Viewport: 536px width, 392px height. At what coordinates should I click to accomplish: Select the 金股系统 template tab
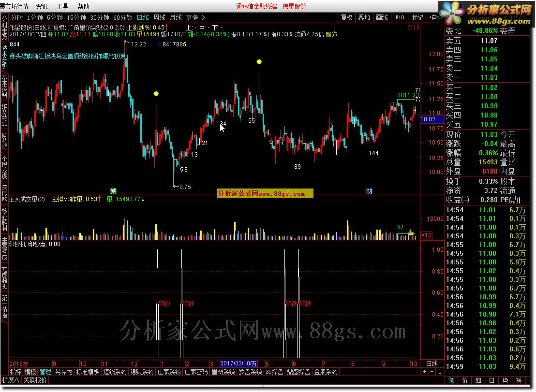[326, 372]
